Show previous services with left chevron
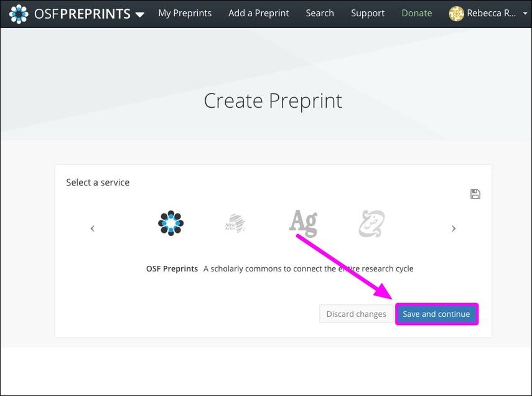532x396 pixels. click(92, 229)
